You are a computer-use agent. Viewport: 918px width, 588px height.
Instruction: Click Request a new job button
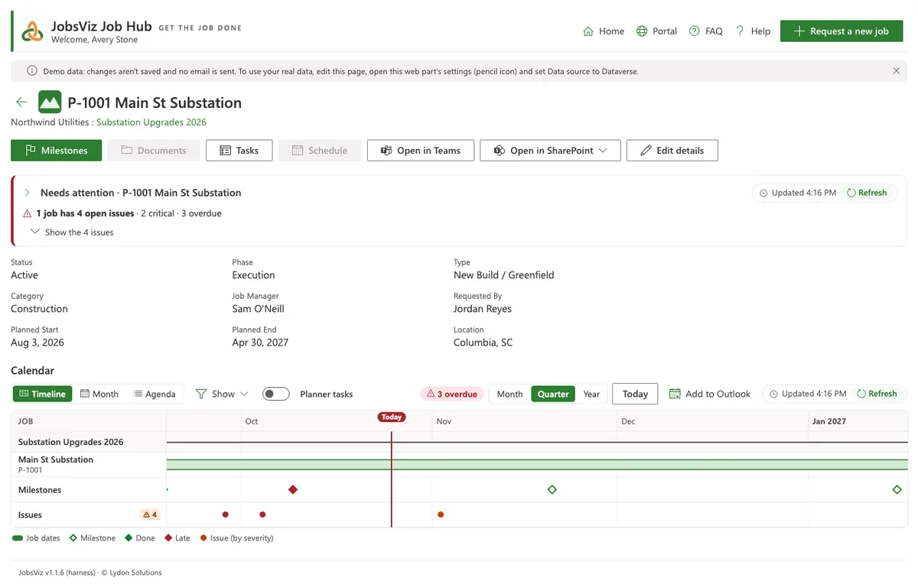click(x=841, y=31)
